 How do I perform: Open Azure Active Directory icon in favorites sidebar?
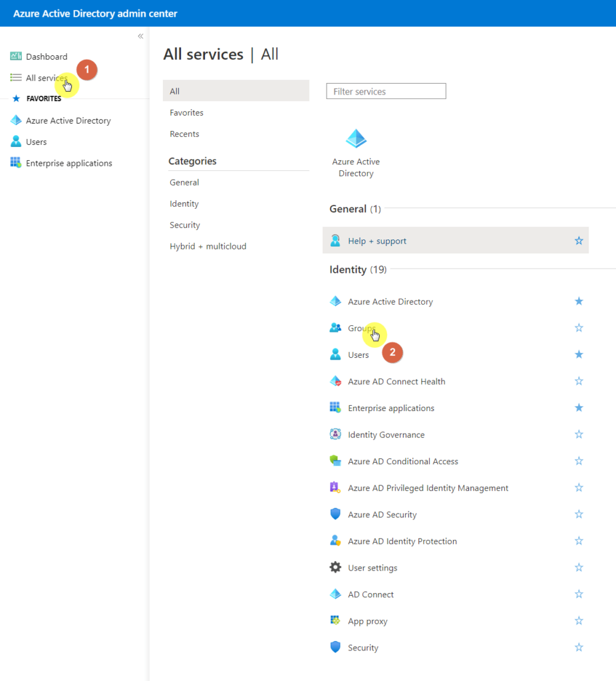coord(16,120)
